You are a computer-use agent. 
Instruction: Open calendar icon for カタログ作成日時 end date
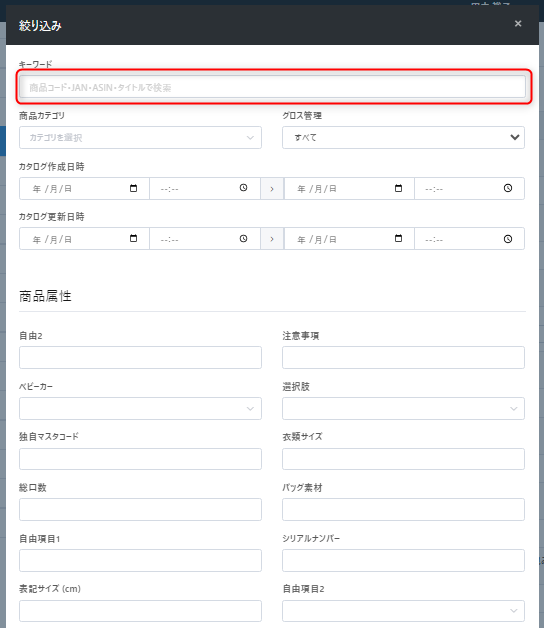pyautogui.click(x=398, y=188)
